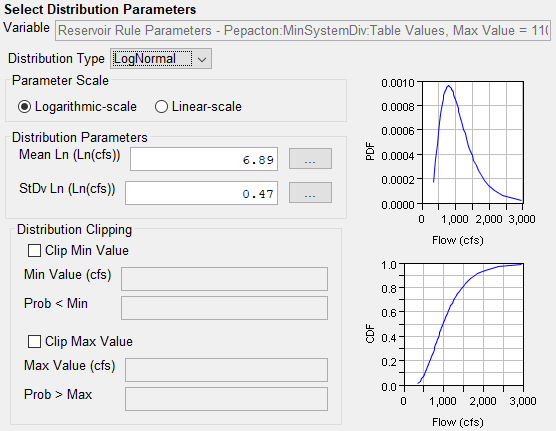This screenshot has height=431, width=556.
Task: Click the 'Parameter Scale' group label
Action: tap(60, 81)
